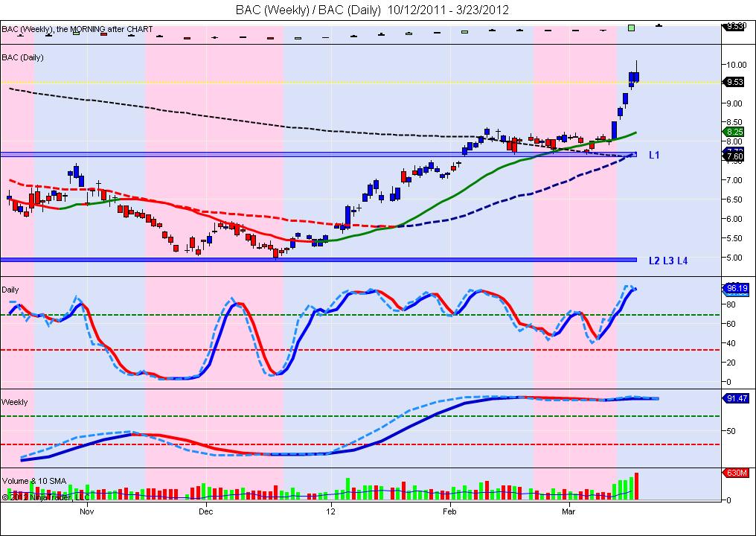Select the blue band beside the L2 L3 L4 label
Viewport: 756px width, 536px height.
point(318,260)
